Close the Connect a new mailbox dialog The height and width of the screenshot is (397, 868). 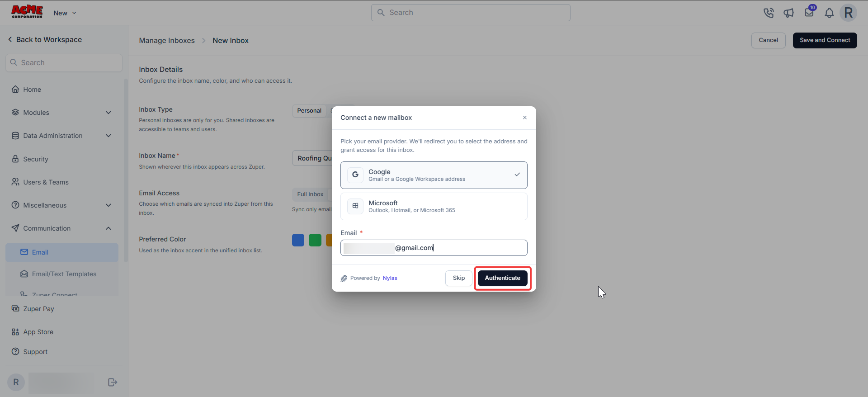point(525,118)
